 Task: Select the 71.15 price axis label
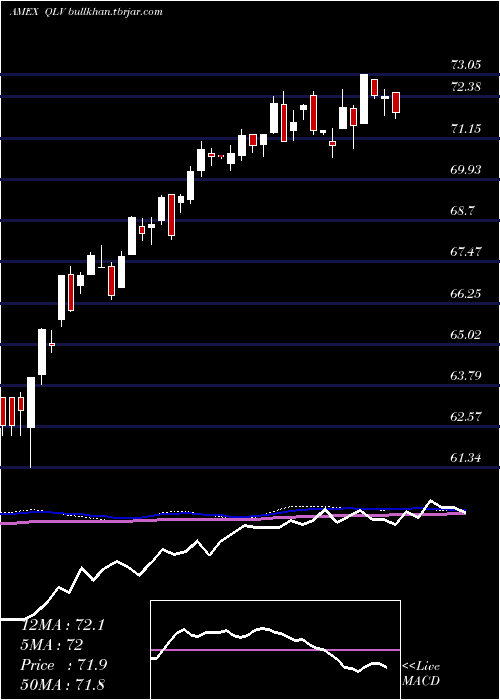click(466, 129)
